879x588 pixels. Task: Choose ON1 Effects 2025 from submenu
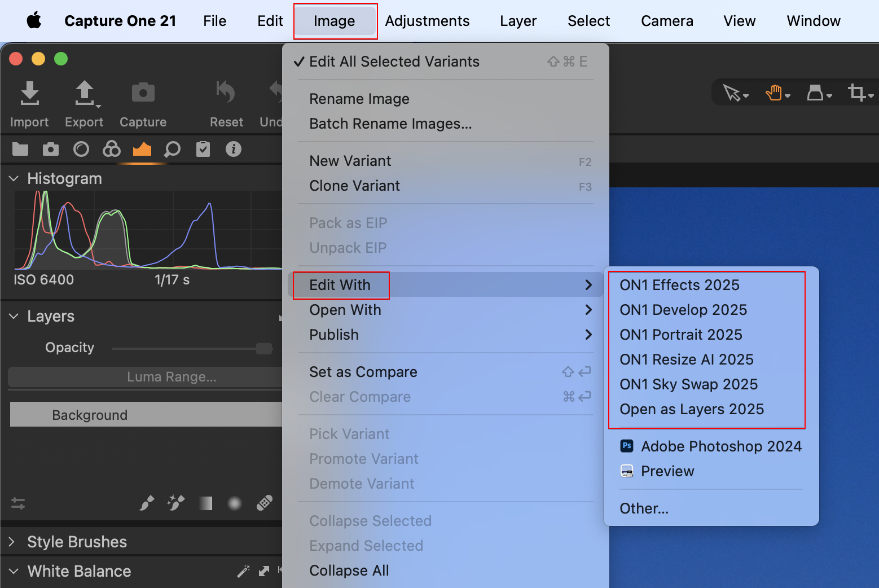coord(679,285)
